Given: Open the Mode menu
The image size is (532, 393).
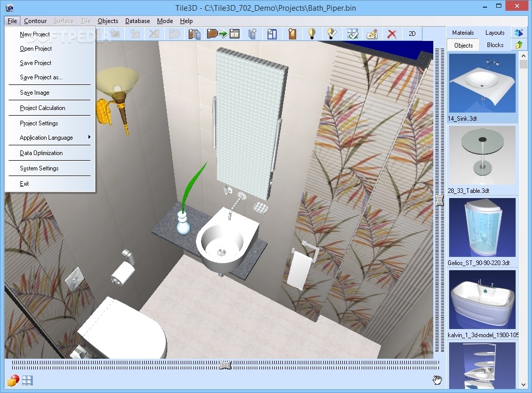Looking at the screenshot, I should click(165, 20).
